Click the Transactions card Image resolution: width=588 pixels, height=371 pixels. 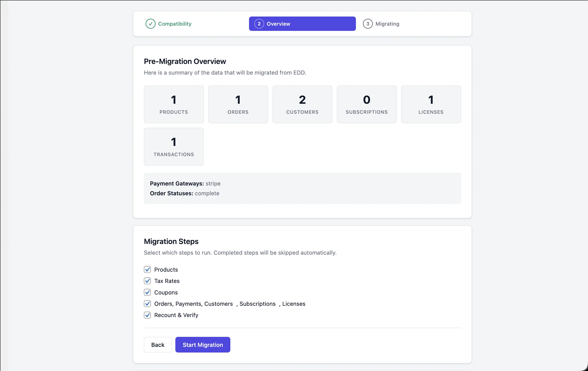click(x=173, y=147)
